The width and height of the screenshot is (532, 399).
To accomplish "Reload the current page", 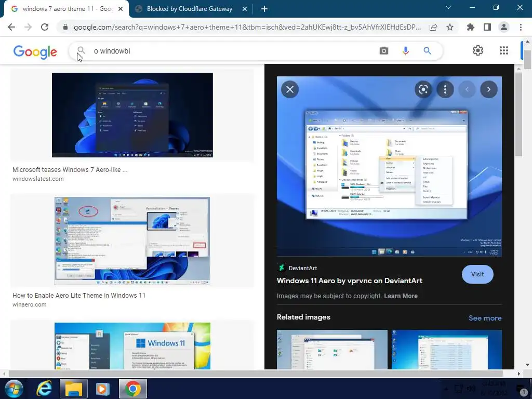I will [45, 27].
